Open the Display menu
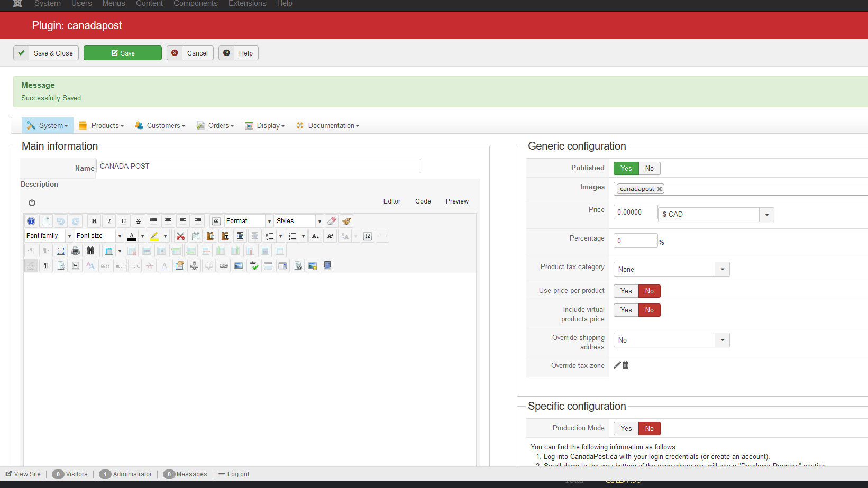Image resolution: width=868 pixels, height=488 pixels. point(265,125)
